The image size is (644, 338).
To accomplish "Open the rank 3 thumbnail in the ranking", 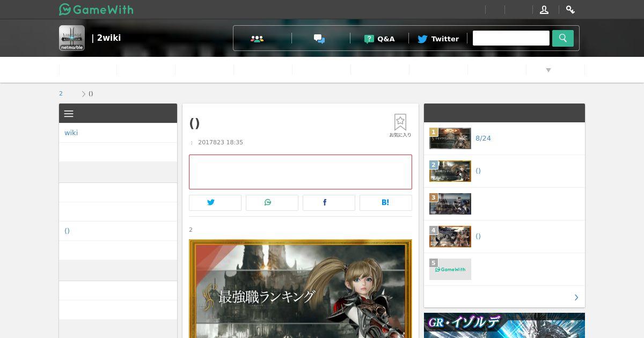I will point(450,204).
